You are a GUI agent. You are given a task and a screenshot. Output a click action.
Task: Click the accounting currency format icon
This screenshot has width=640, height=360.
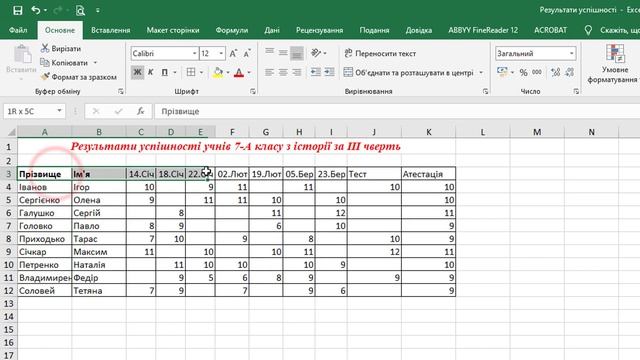coord(502,72)
